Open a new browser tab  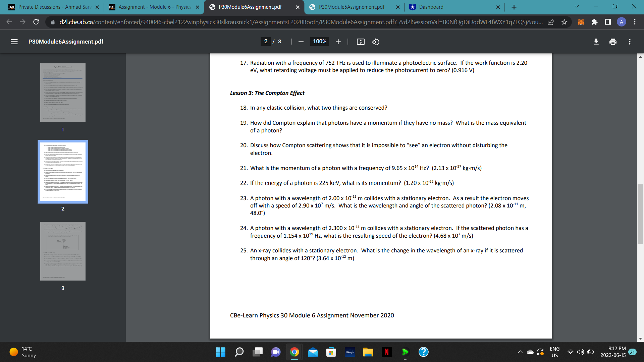point(514,7)
